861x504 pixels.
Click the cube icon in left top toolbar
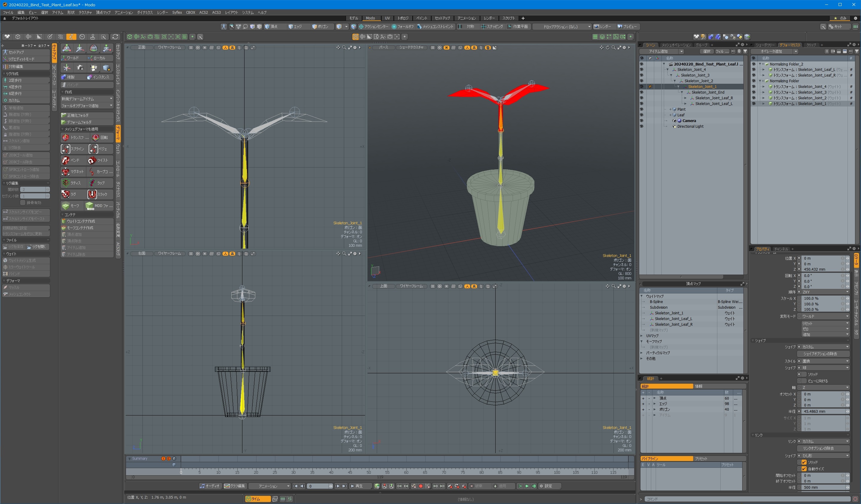(x=18, y=36)
